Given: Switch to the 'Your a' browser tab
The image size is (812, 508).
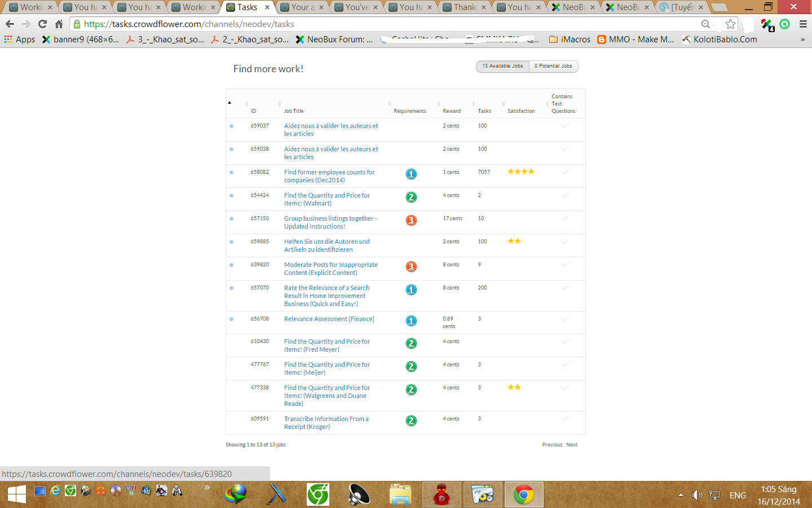Looking at the screenshot, I should [303, 7].
